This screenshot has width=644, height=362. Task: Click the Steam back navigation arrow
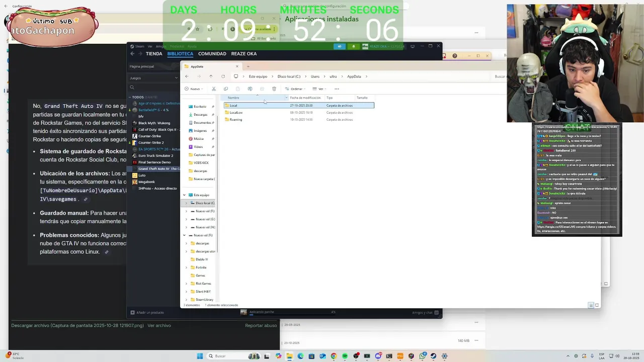pos(132,54)
